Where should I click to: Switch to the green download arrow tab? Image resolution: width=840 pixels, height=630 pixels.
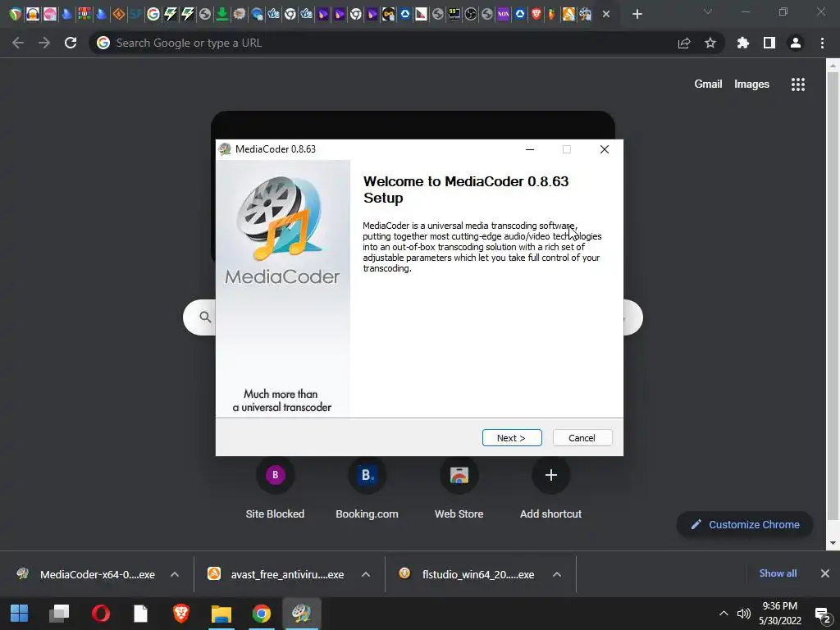coord(221,14)
